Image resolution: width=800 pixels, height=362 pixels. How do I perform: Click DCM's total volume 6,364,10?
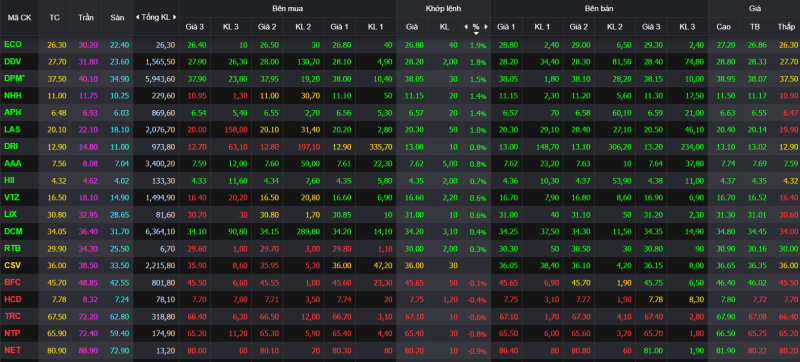click(x=160, y=231)
